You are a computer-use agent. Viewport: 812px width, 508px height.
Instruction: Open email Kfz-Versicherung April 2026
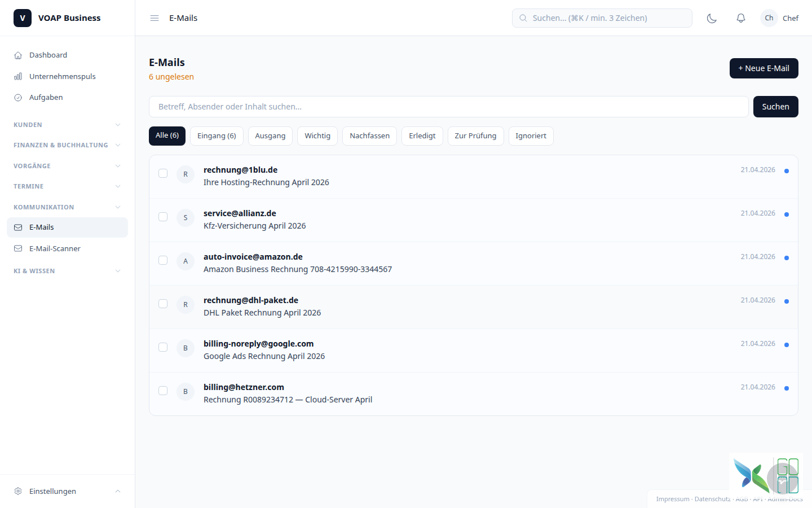[474, 220]
